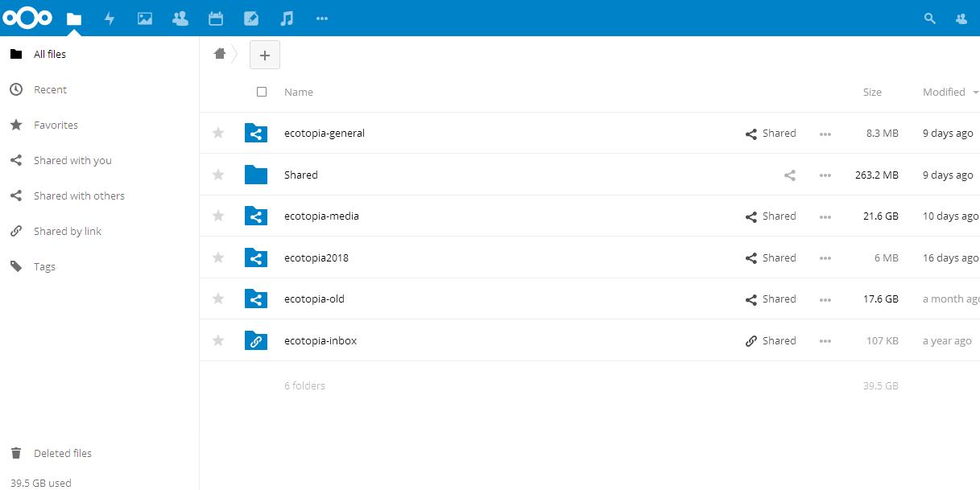
Task: Click the search magnifier icon
Action: (x=930, y=19)
